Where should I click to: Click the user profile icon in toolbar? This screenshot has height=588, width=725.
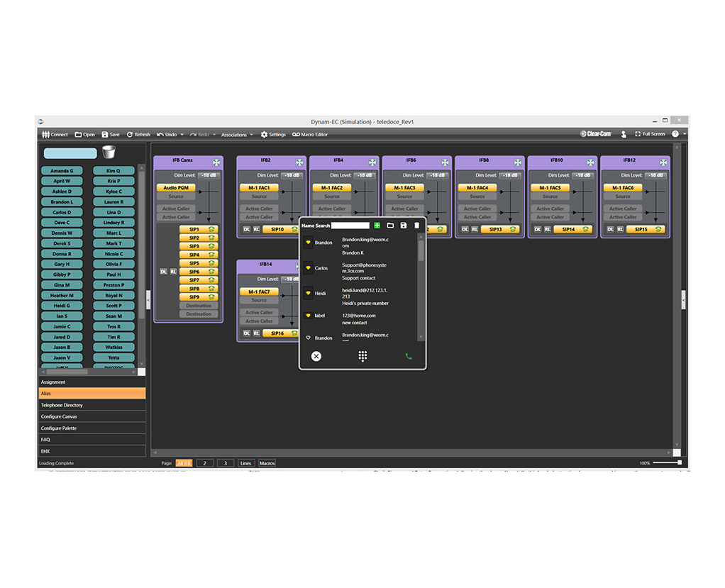click(x=624, y=134)
